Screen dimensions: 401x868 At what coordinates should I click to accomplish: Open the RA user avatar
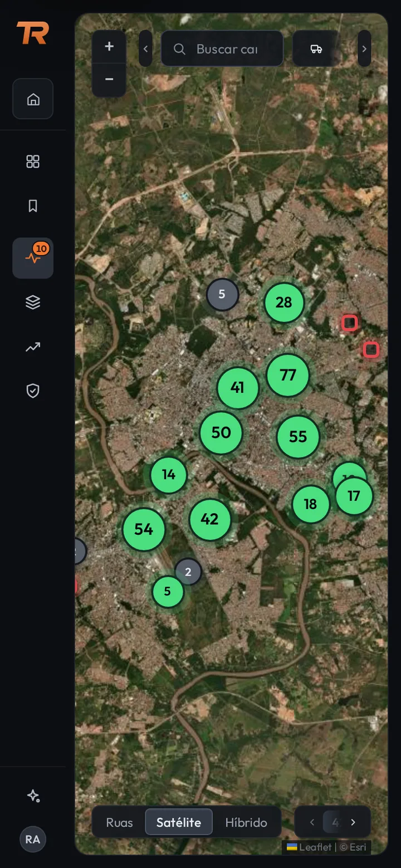(33, 839)
